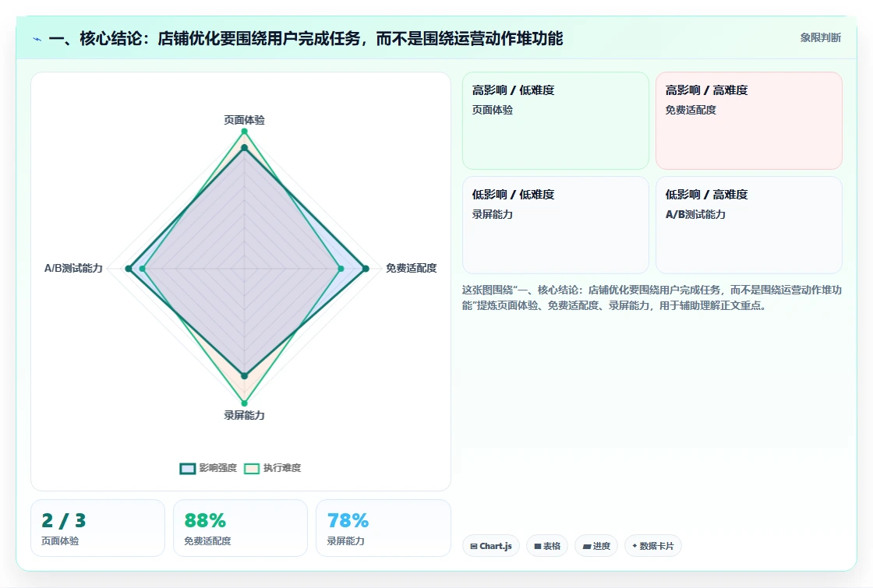Viewport: 873px width, 588px height.
Task: Select the 进度 tag chip
Action: point(596,546)
